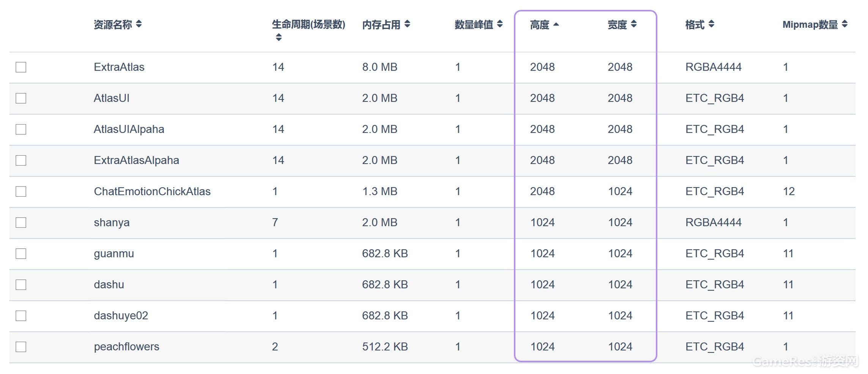Select the dashuye02 row checkbox
This screenshot has height=374, width=868.
tap(21, 316)
